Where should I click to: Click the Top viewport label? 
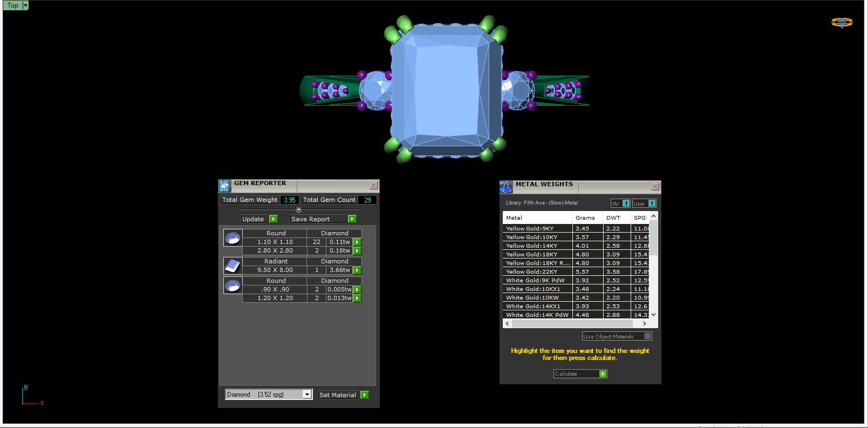pyautogui.click(x=13, y=5)
